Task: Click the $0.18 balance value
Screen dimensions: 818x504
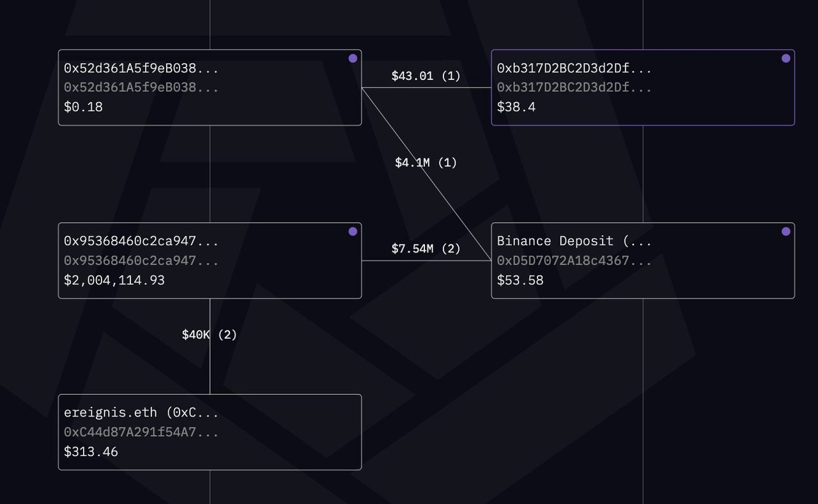Action: coord(83,107)
